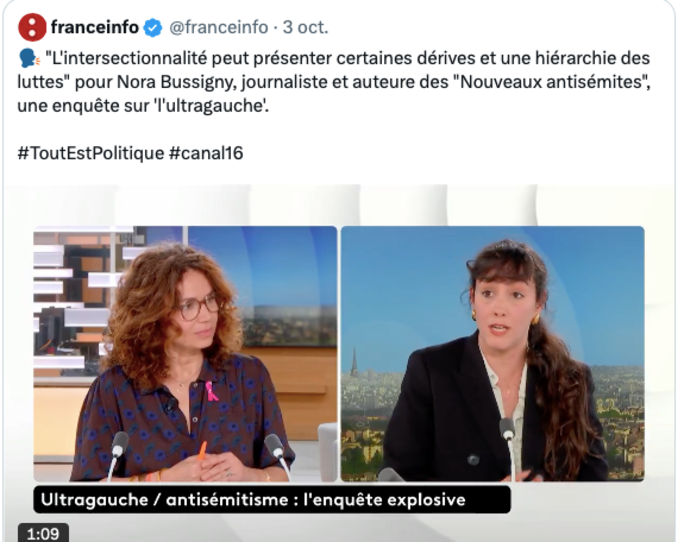Click the orange pen held in hands
Viewport: 684px width, 542px height.
[202, 451]
